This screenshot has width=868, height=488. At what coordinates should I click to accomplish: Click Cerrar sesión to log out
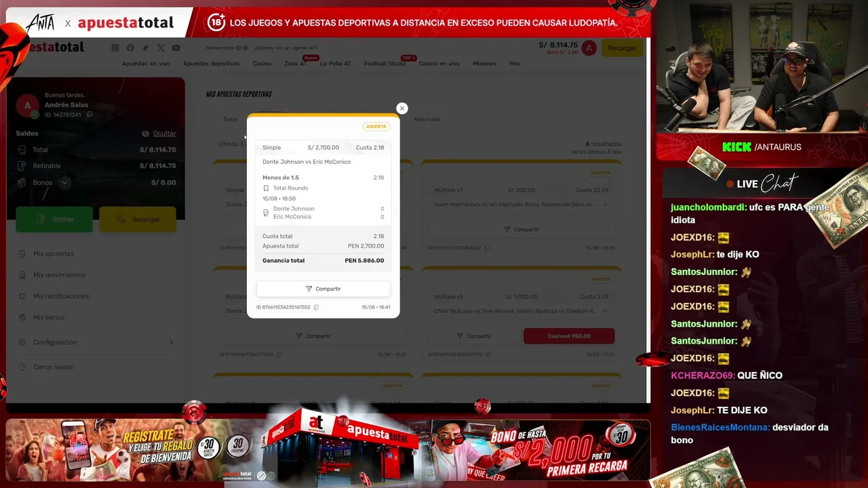point(54,367)
